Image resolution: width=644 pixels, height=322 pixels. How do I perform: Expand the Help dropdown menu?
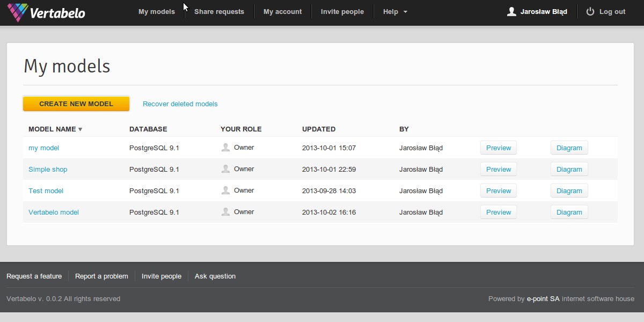coord(395,12)
